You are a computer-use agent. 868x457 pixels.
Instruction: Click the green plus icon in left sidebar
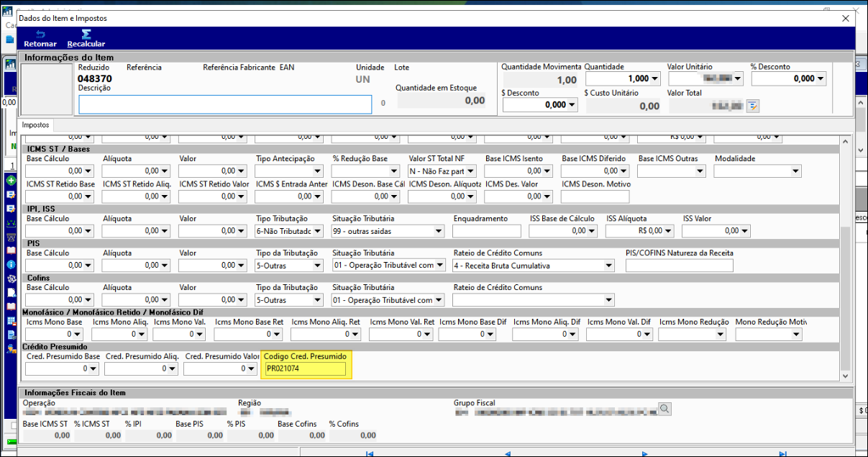pyautogui.click(x=11, y=181)
